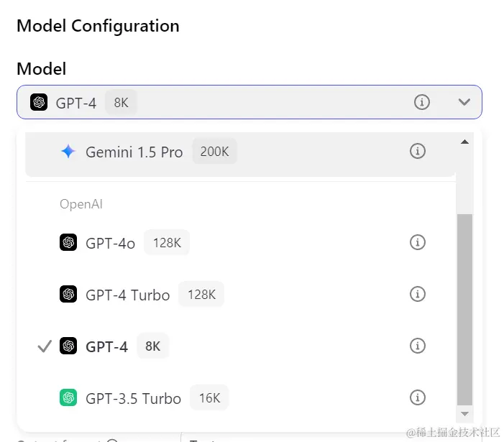Click the OpenAI logo beside GPT-4o

click(68, 242)
